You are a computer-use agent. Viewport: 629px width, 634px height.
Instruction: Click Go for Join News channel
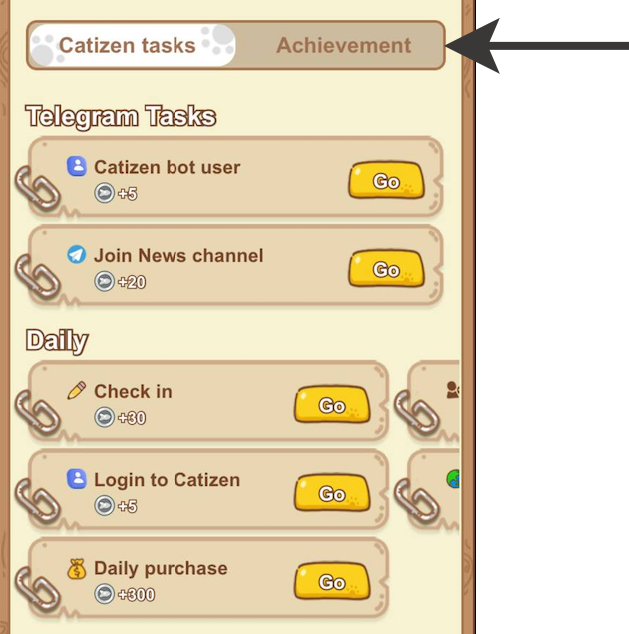tap(386, 268)
